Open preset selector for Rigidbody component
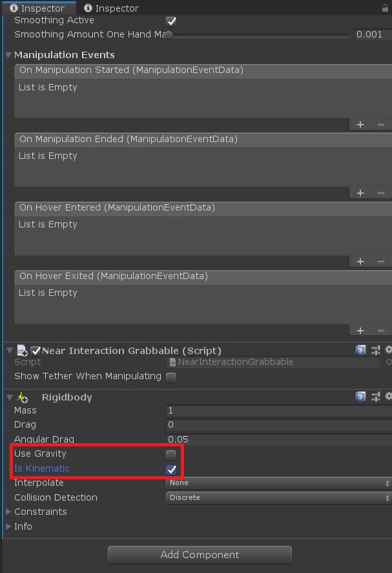 coord(375,397)
